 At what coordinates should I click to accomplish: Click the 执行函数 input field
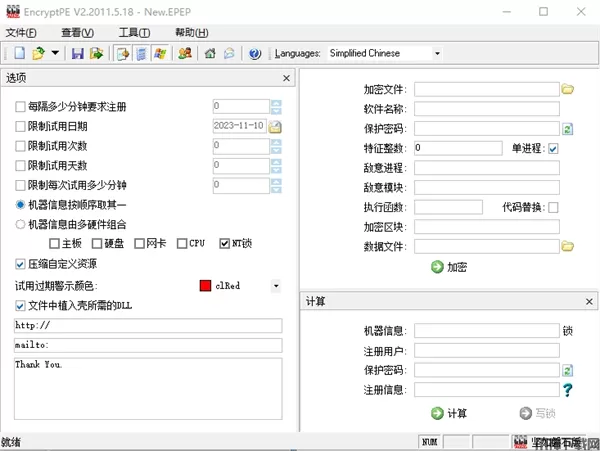[448, 207]
